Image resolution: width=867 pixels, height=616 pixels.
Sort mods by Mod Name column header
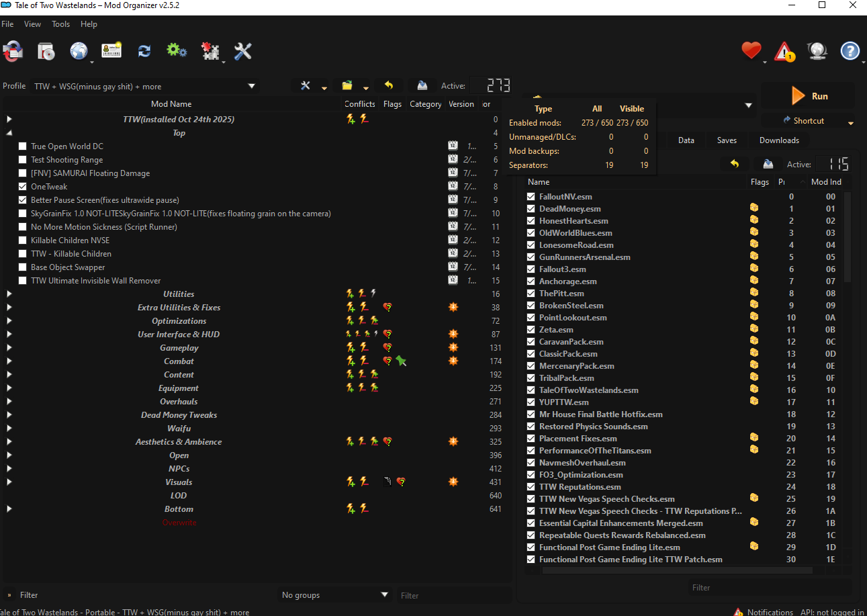click(x=171, y=104)
